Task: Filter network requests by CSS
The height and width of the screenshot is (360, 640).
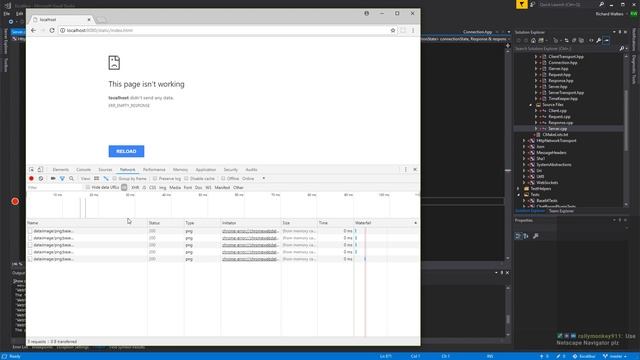Action: (x=152, y=188)
